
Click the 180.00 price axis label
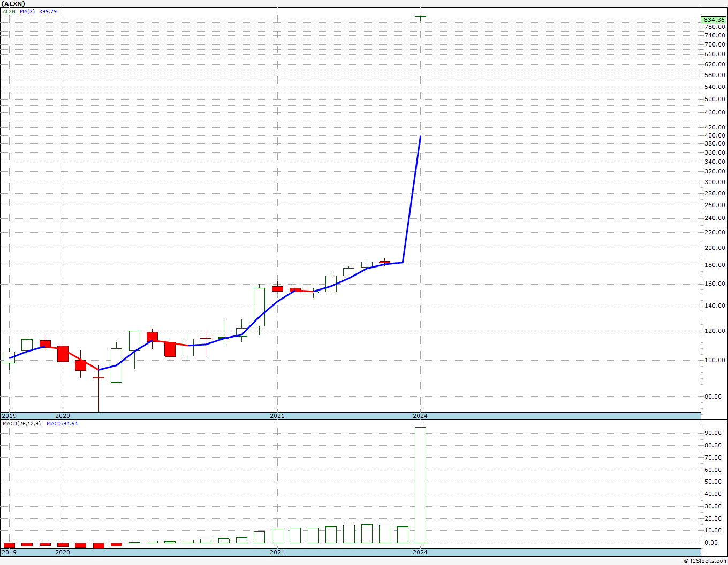tap(715, 265)
